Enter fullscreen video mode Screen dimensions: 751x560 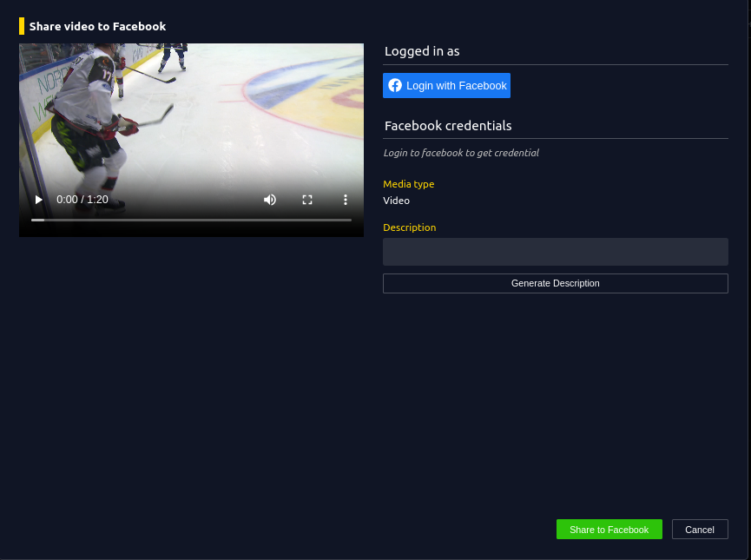coord(307,200)
